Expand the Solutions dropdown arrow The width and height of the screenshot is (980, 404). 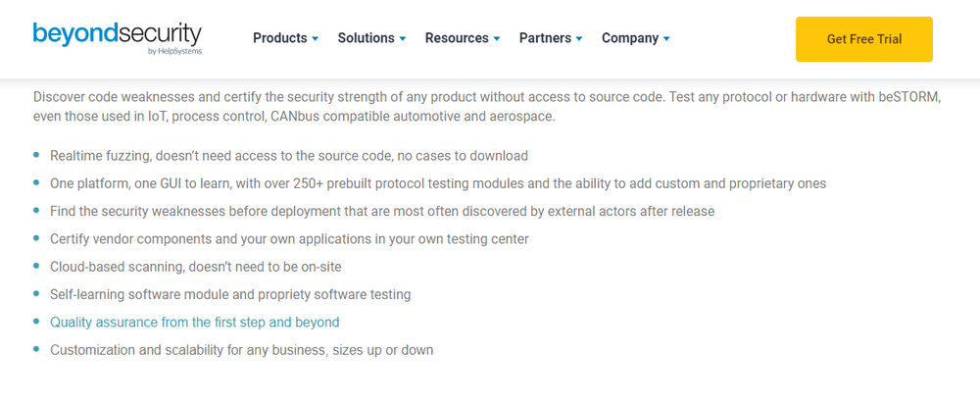click(x=403, y=39)
